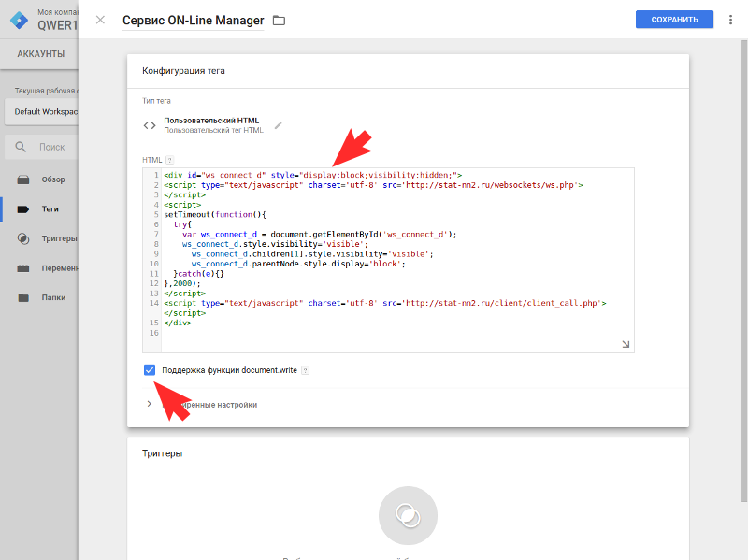Screen dimensions: 748x560
Task: Open the Default Workspace selector
Action: click(42, 112)
